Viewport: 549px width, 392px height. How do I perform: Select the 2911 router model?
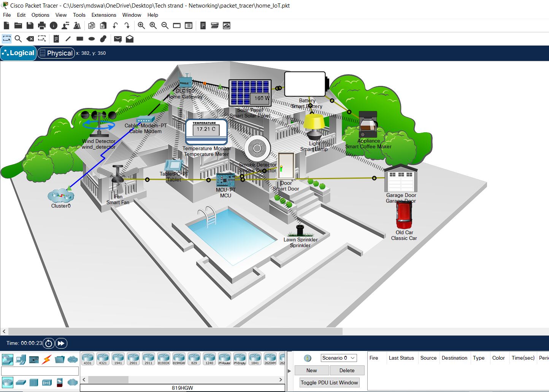(148, 359)
